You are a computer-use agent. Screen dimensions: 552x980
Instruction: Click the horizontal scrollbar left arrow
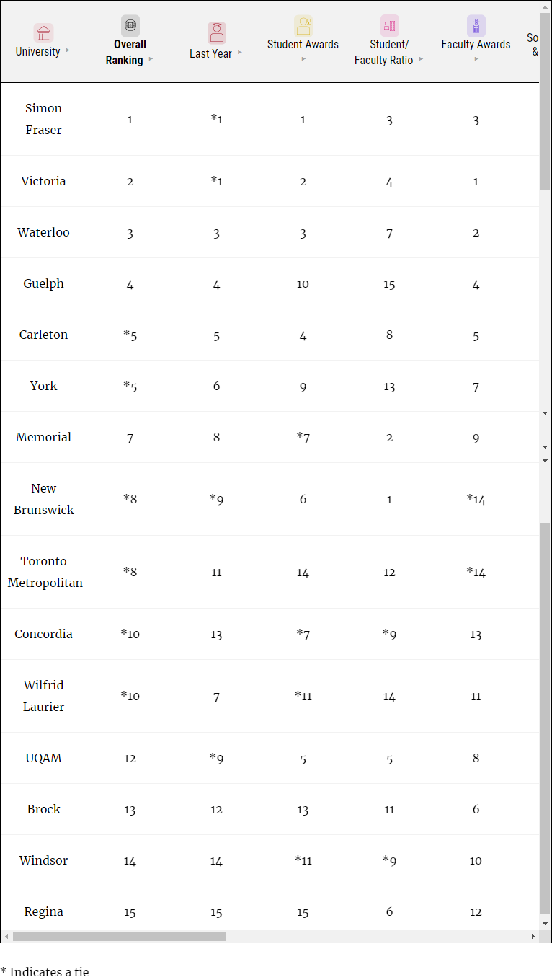(6, 936)
